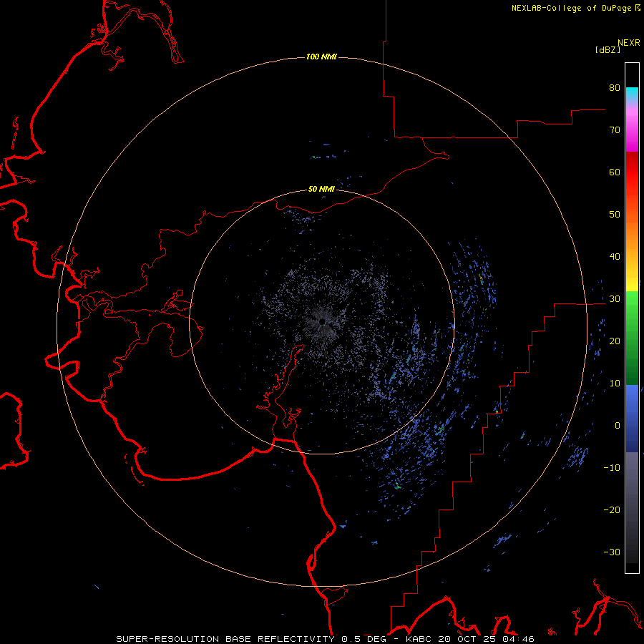Click the 10 dBZ scale value
Screen dimensions: 644x644
615,384
